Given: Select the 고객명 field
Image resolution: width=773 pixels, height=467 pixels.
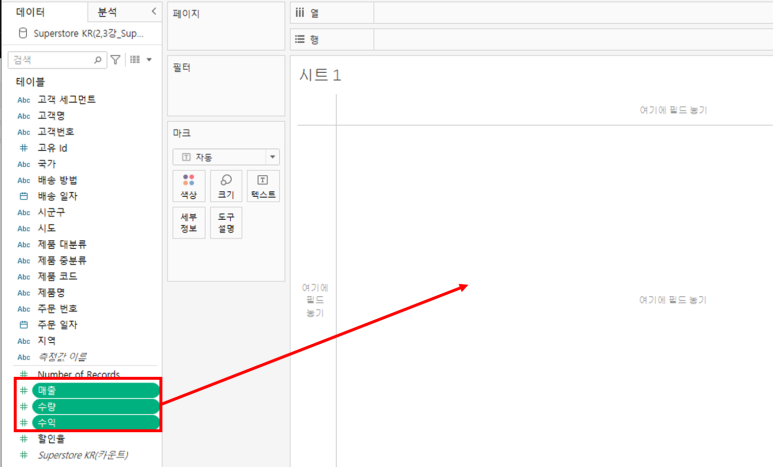Looking at the screenshot, I should (51, 116).
